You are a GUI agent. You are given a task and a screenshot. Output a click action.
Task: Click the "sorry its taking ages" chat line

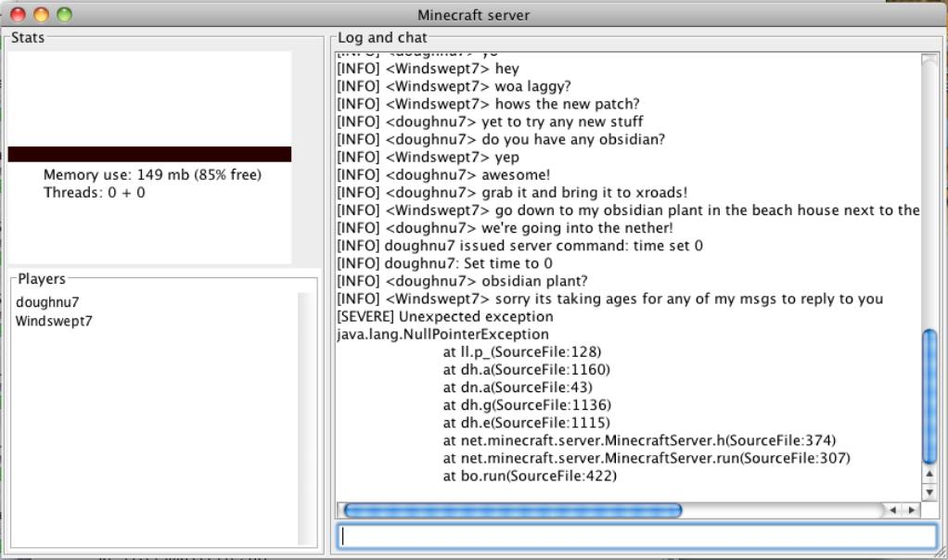(x=610, y=299)
